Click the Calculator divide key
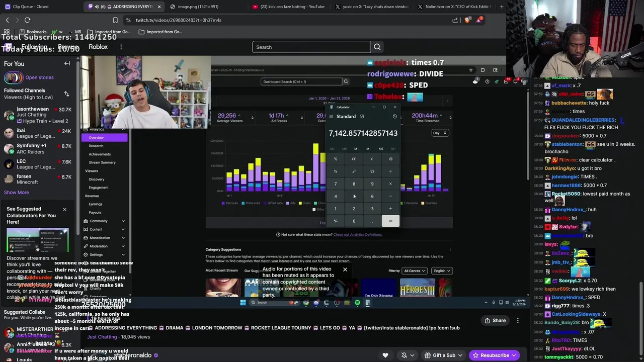The width and height of the screenshot is (644, 362). pyautogui.click(x=390, y=171)
